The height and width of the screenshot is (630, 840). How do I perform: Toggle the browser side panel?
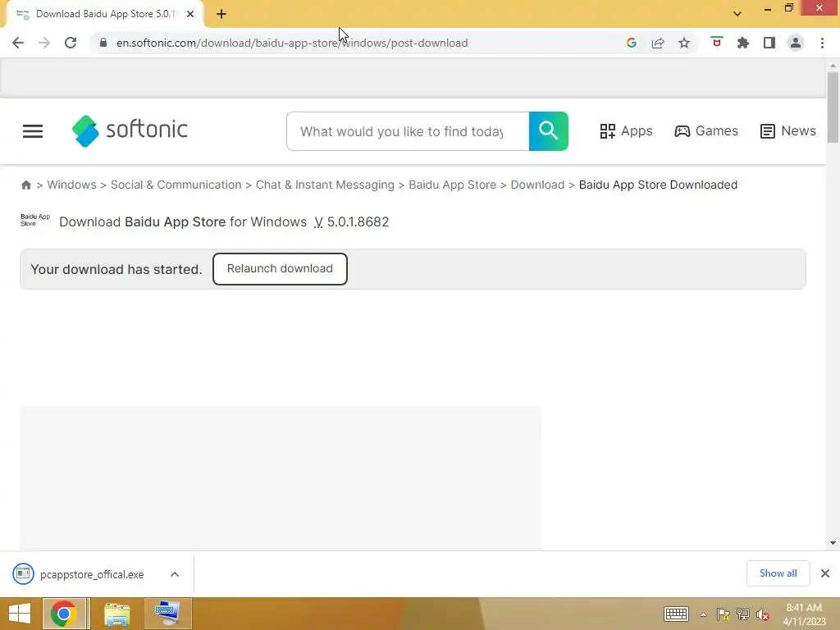(x=769, y=43)
